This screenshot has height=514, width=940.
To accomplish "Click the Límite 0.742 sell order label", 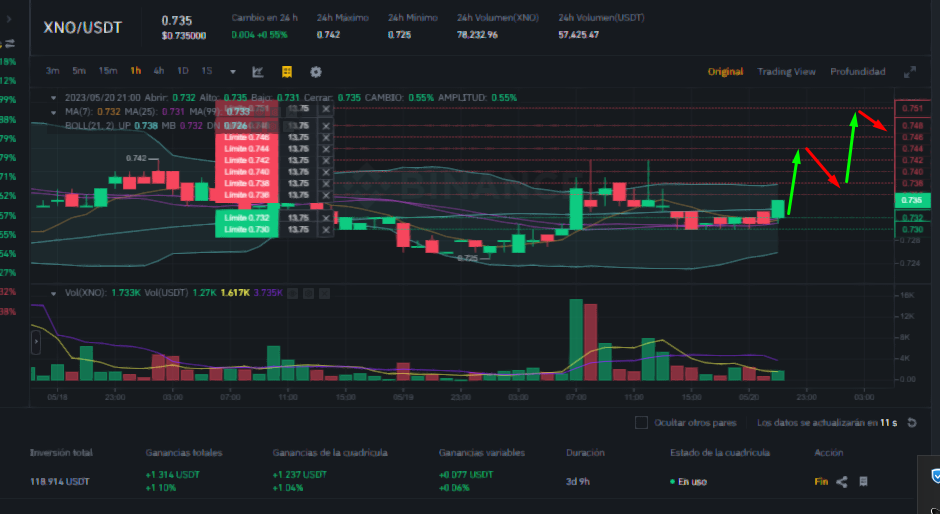I will (x=247, y=160).
